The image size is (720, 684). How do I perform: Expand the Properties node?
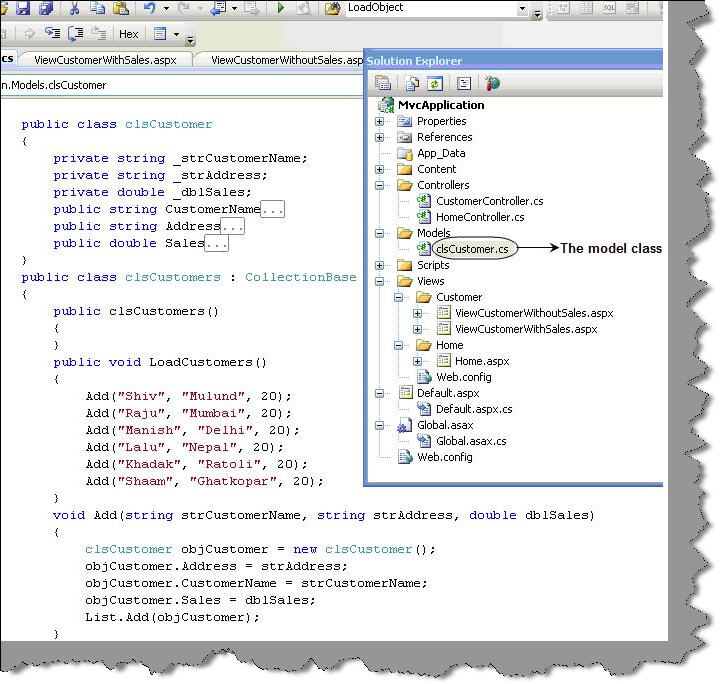click(x=380, y=121)
